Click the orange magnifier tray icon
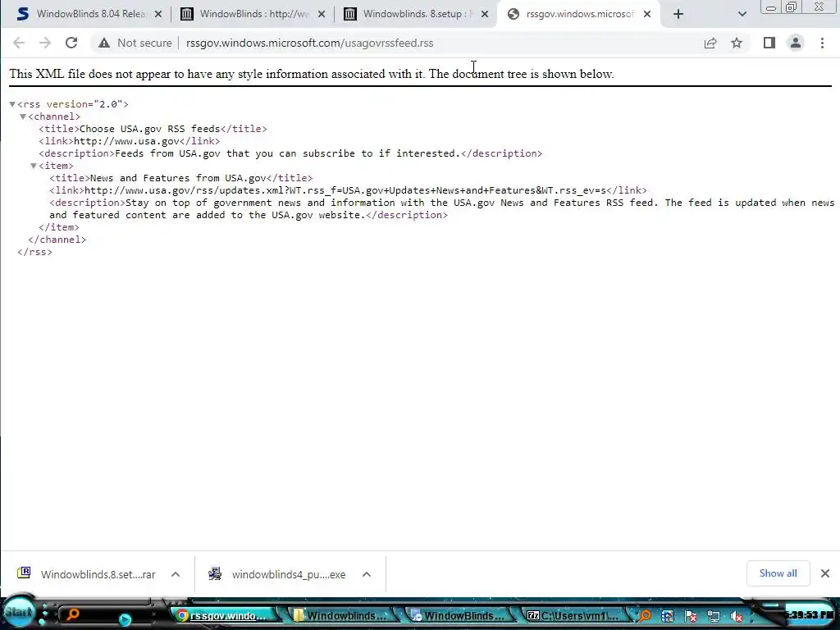This screenshot has height=630, width=840. point(645,616)
